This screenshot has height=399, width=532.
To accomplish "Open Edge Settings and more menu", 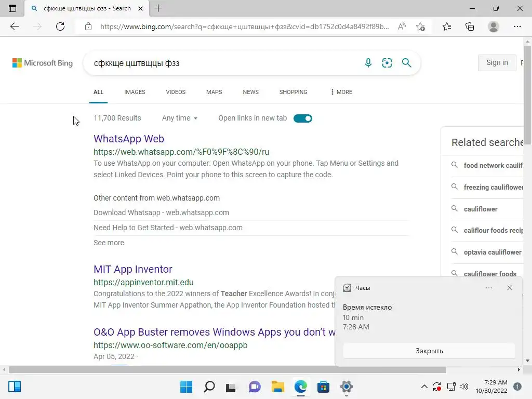I will 517,26.
